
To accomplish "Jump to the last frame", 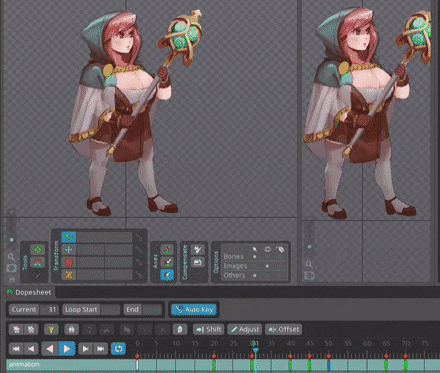I will (100, 349).
